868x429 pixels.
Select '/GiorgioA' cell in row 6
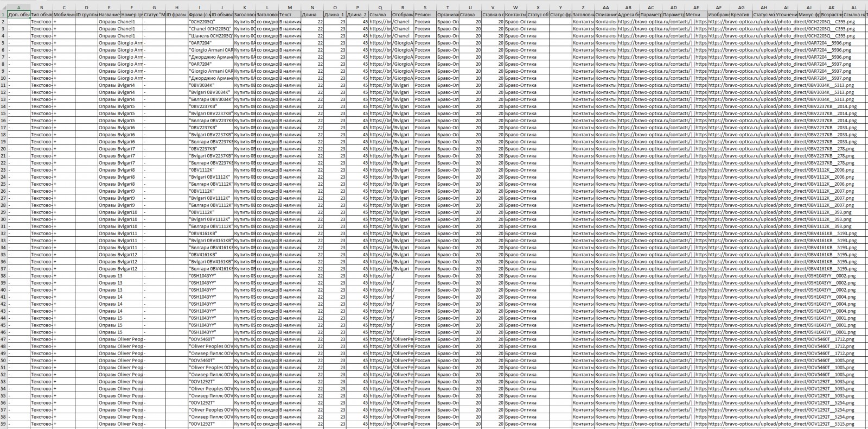pos(403,50)
